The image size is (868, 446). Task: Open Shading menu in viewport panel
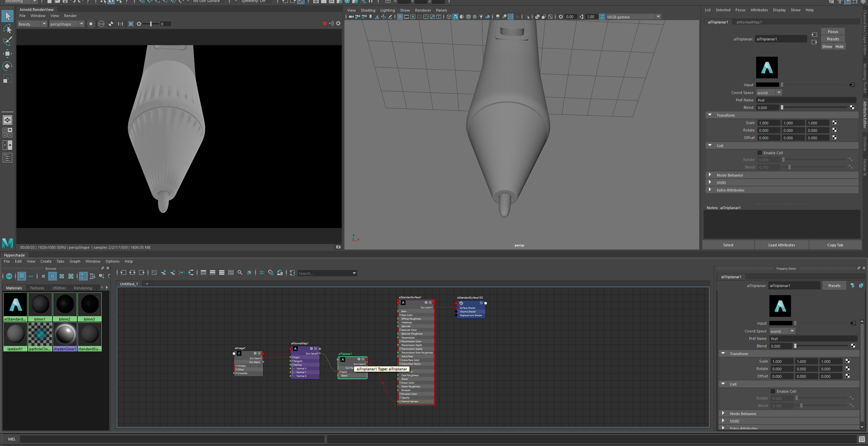tap(368, 10)
